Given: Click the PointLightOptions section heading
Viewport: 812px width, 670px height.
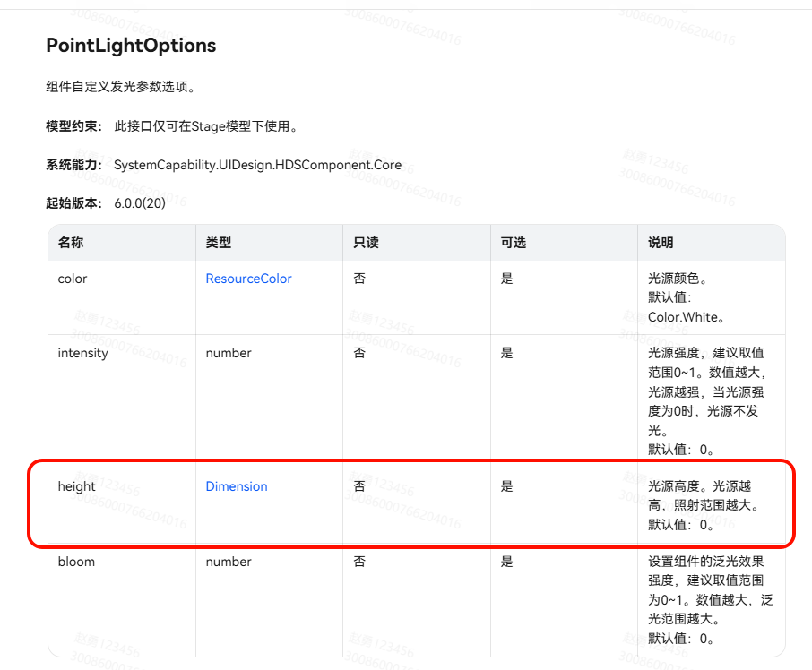Looking at the screenshot, I should click(131, 46).
